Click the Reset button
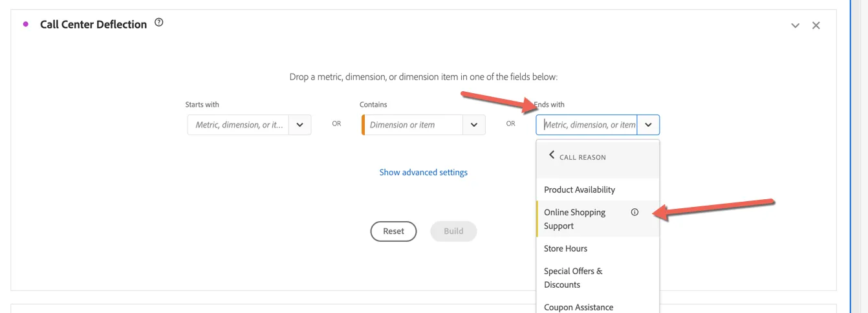 [x=393, y=231]
